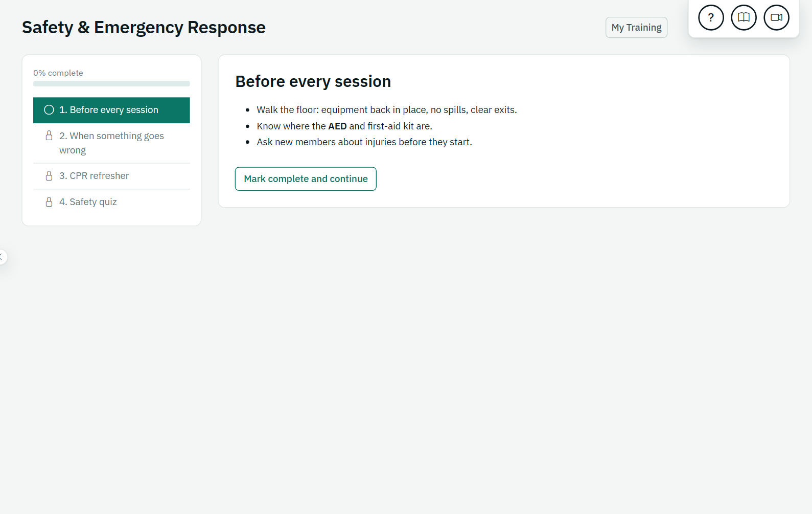This screenshot has height=514, width=812.
Task: Open the video camera icon
Action: [776, 17]
